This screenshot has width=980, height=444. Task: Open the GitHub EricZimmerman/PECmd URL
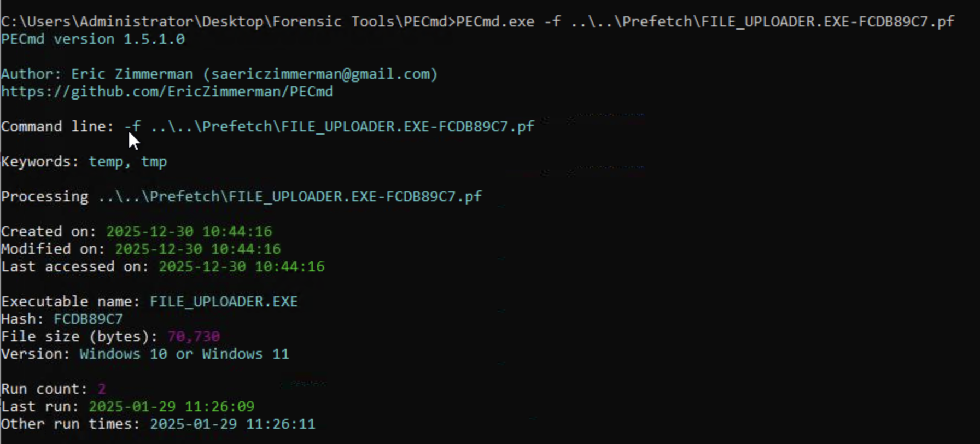[167, 91]
